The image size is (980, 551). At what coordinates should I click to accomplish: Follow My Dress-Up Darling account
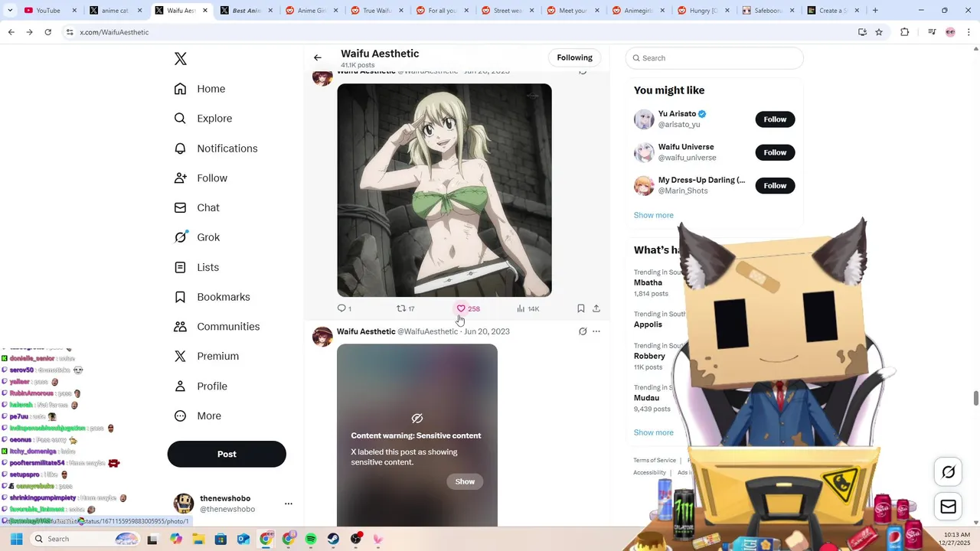[775, 185]
